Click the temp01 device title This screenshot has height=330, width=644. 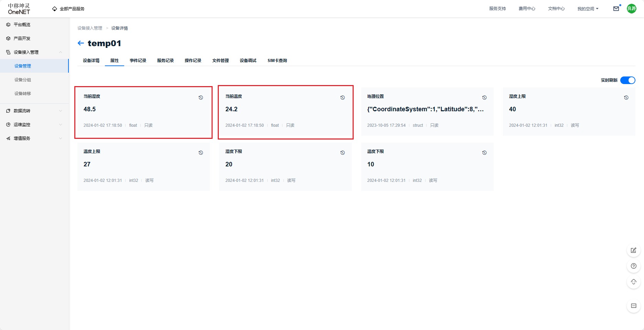coord(104,43)
